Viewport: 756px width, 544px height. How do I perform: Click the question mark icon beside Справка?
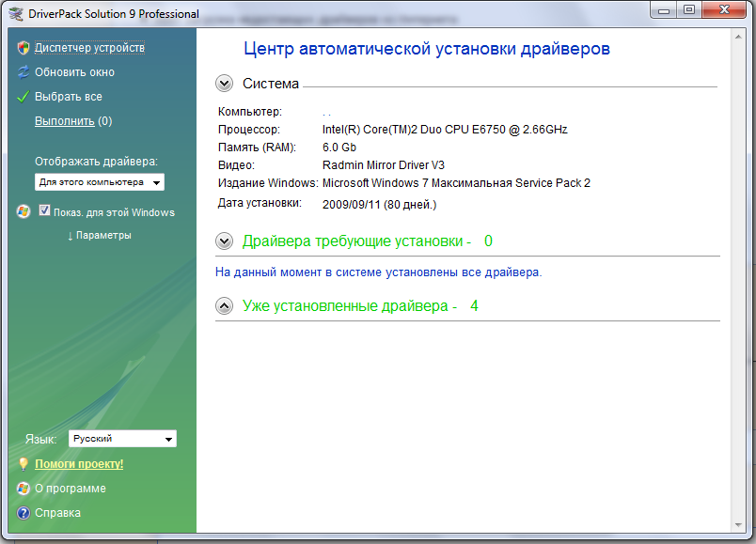24,513
